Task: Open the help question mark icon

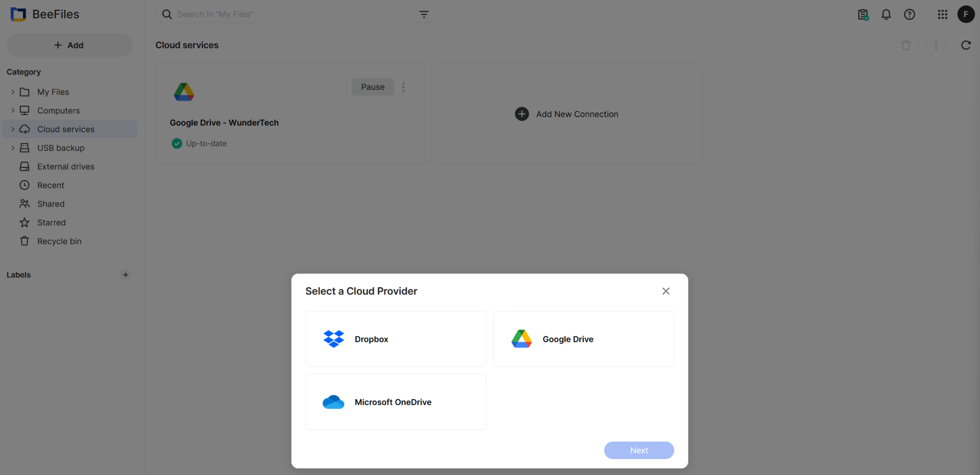Action: point(910,15)
